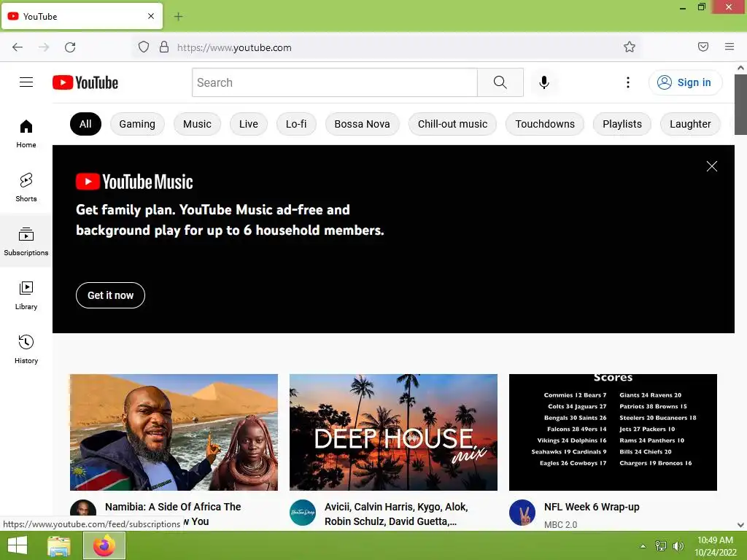Click the page vertical scrollbar thumb

point(741,105)
